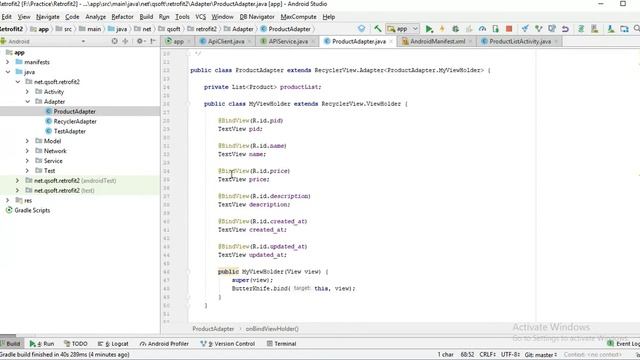Select Gradle Scripts in project tree
The height and width of the screenshot is (360, 640).
pos(32,210)
